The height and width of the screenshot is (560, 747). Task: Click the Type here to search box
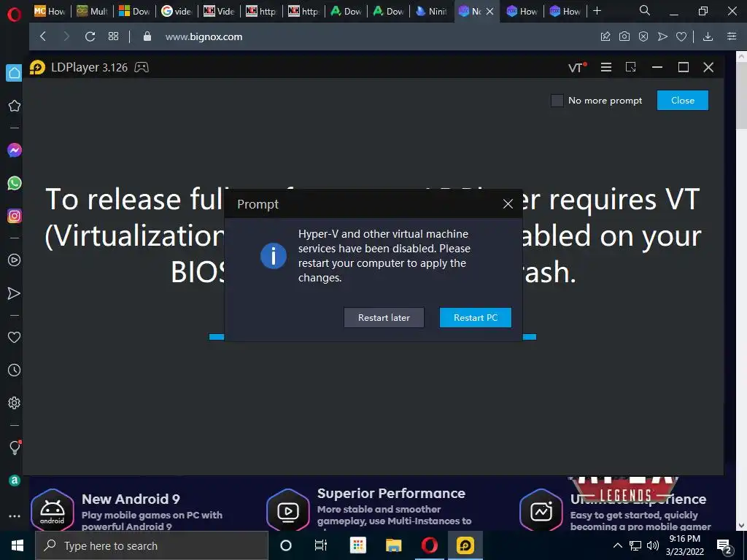click(152, 545)
